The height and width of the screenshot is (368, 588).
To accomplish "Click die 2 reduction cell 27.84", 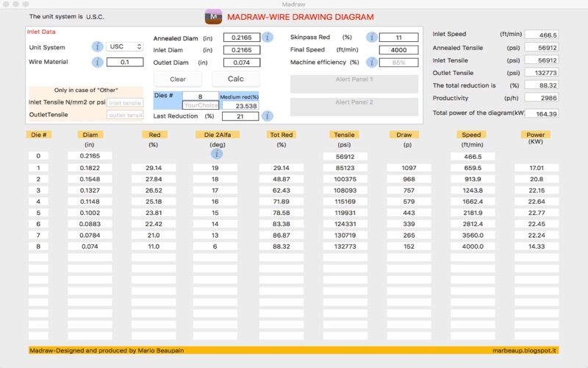I will click(x=154, y=179).
